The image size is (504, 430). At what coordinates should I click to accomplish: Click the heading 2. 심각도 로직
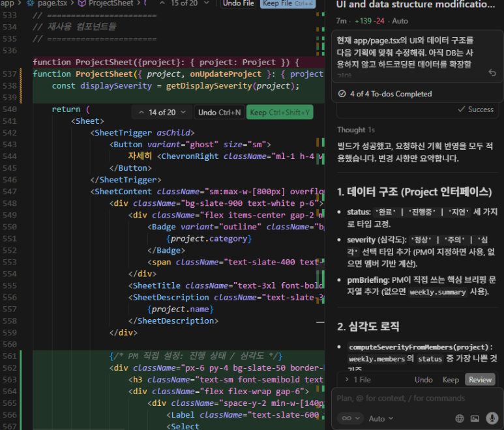click(x=368, y=326)
